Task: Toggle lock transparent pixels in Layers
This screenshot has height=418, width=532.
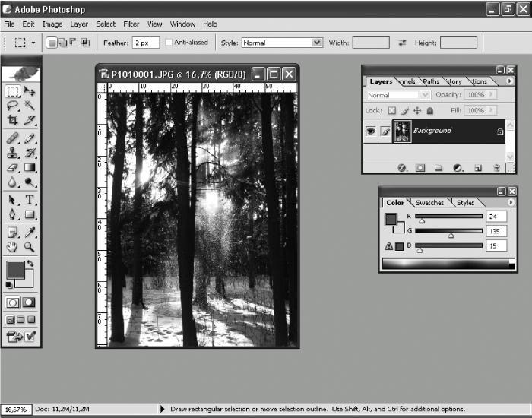Action: pyautogui.click(x=392, y=111)
